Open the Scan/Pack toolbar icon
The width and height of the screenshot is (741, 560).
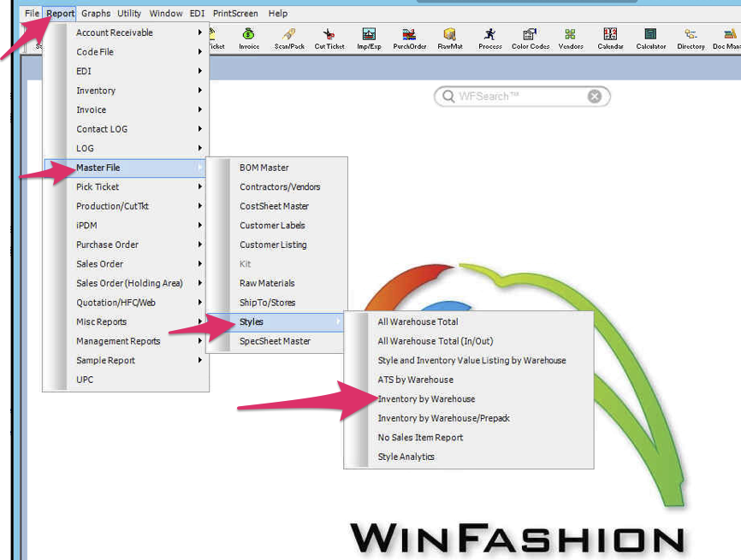click(289, 38)
